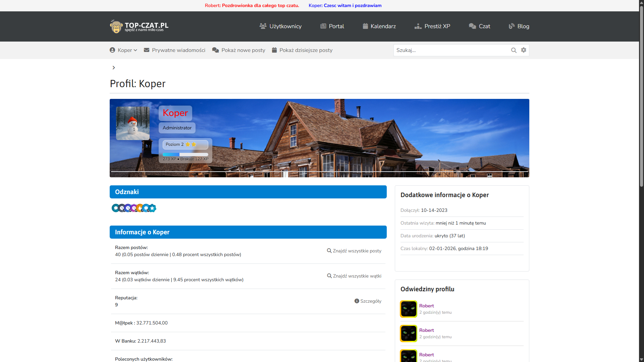Screen dimensions: 644x362
Task: Click Znajdź wszystkie wątki link
Action: (x=354, y=276)
